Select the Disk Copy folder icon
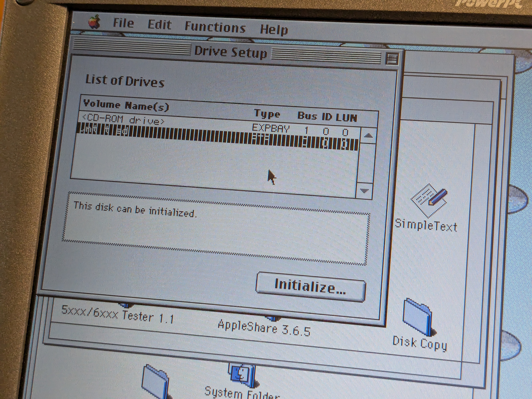Image resolution: width=532 pixels, height=399 pixels. [x=419, y=317]
